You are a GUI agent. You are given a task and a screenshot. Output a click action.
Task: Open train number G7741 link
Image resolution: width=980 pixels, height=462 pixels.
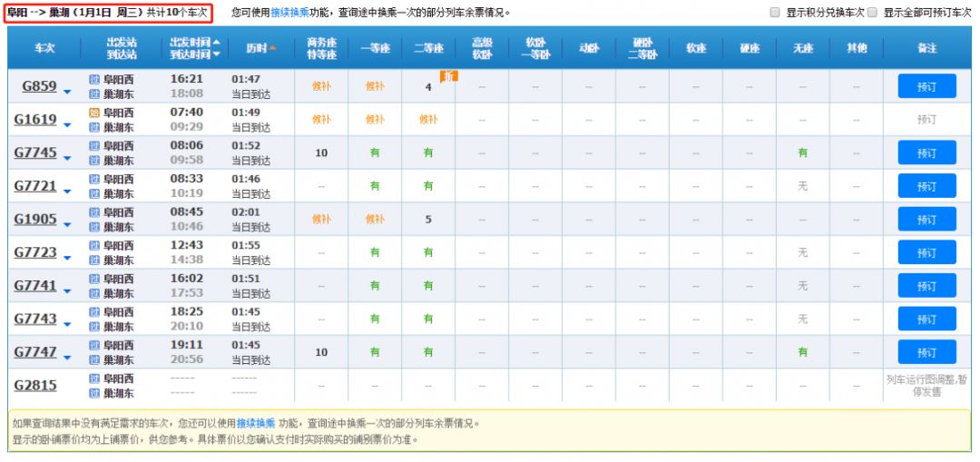pos(35,285)
